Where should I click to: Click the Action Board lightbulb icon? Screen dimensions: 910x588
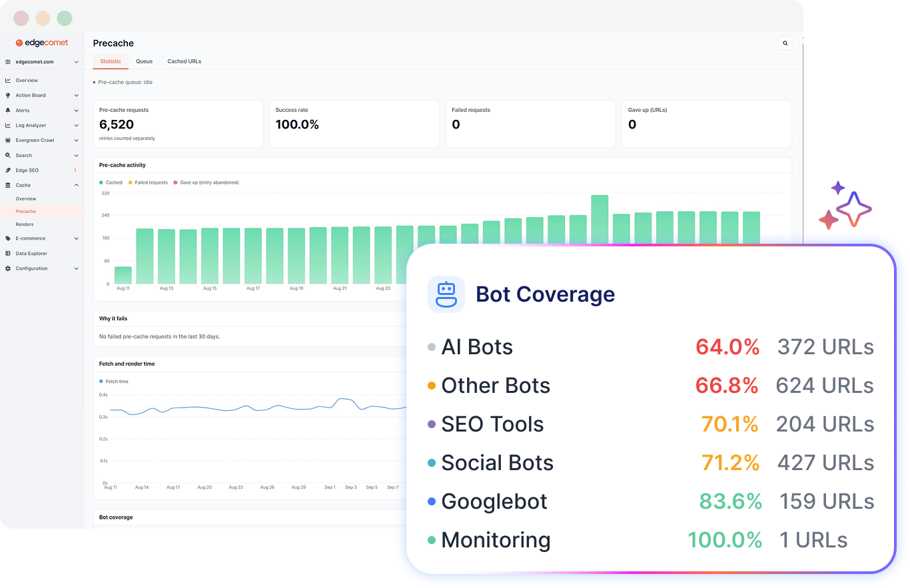click(8, 95)
